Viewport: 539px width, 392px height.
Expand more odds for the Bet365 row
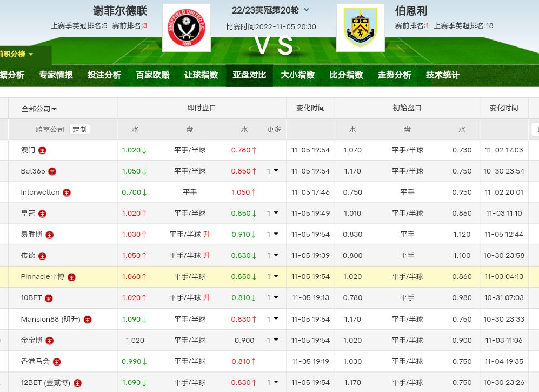(x=273, y=171)
